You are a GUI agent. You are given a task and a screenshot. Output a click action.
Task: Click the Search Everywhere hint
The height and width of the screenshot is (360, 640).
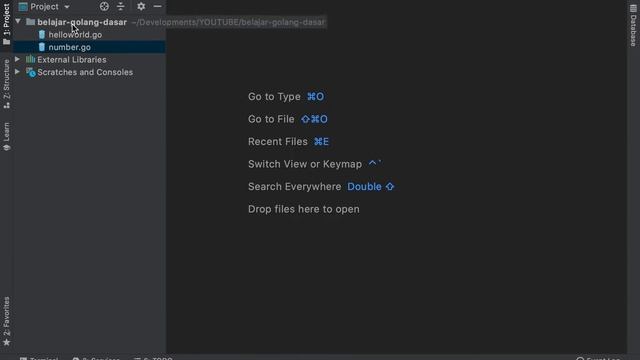[321, 187]
